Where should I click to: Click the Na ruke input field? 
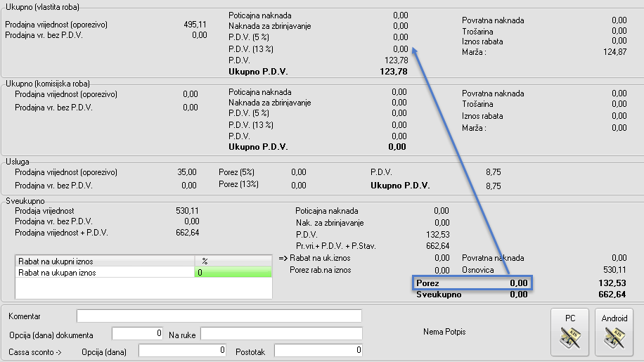(x=281, y=333)
